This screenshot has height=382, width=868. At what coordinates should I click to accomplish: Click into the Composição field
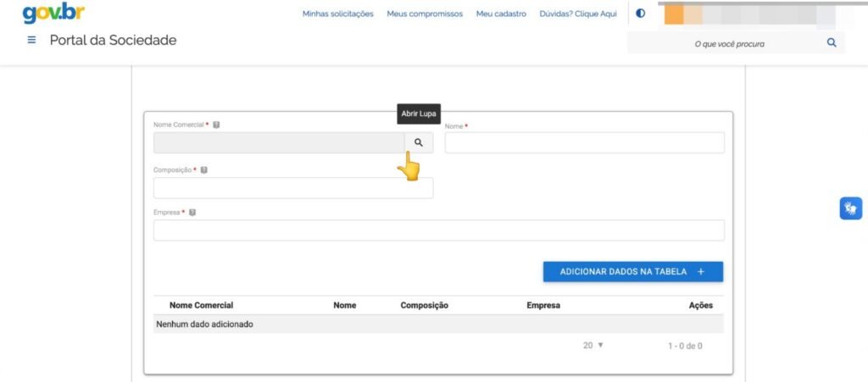tap(292, 188)
